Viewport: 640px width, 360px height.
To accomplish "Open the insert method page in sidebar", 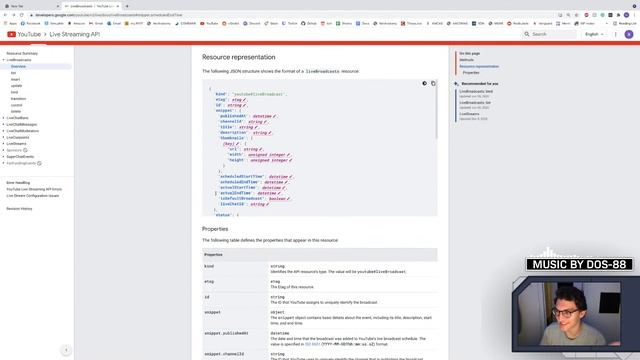I will pyautogui.click(x=16, y=80).
